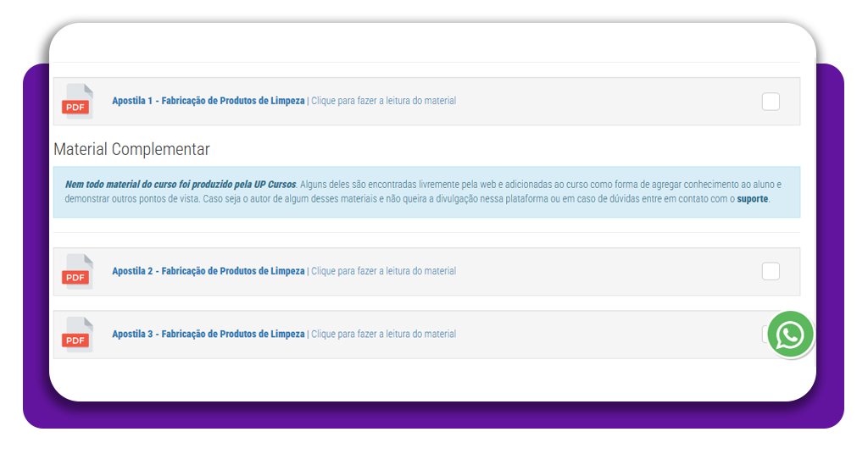
Task: Click 'UP Cursos' in the blue notice
Action: point(275,184)
